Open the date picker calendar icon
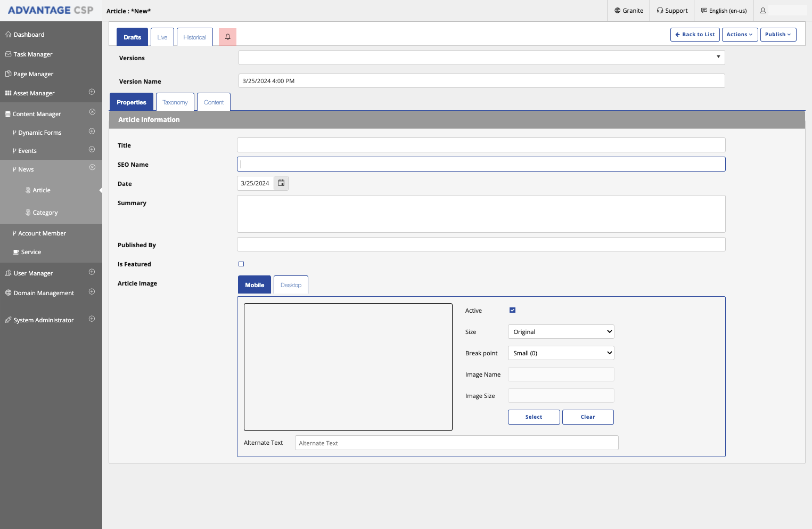 click(x=281, y=183)
